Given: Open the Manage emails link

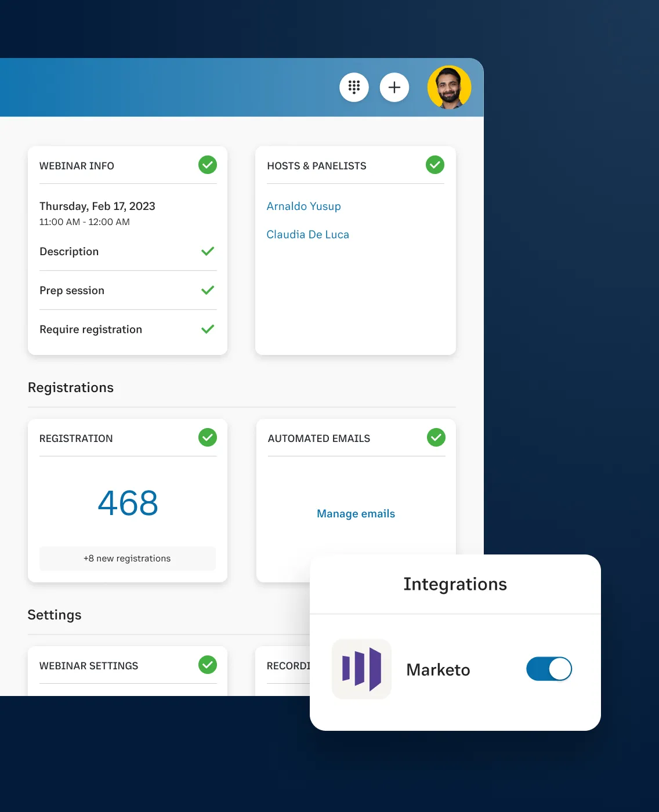Looking at the screenshot, I should [x=356, y=514].
